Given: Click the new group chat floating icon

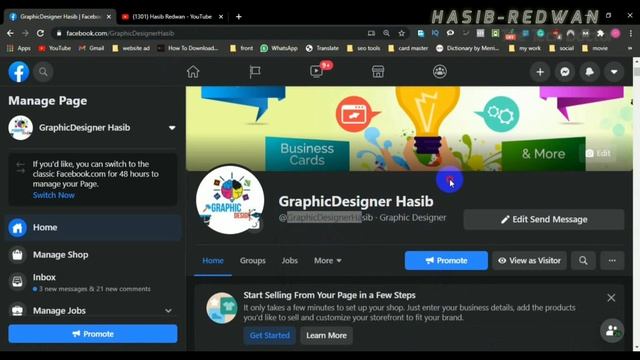Looking at the screenshot, I should coord(612,331).
